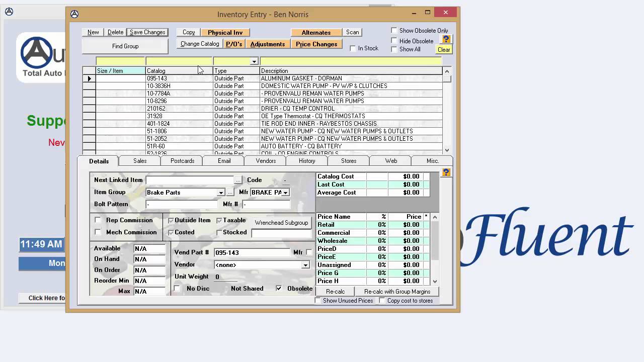Click Wrenchead Subgroup button

281,223
